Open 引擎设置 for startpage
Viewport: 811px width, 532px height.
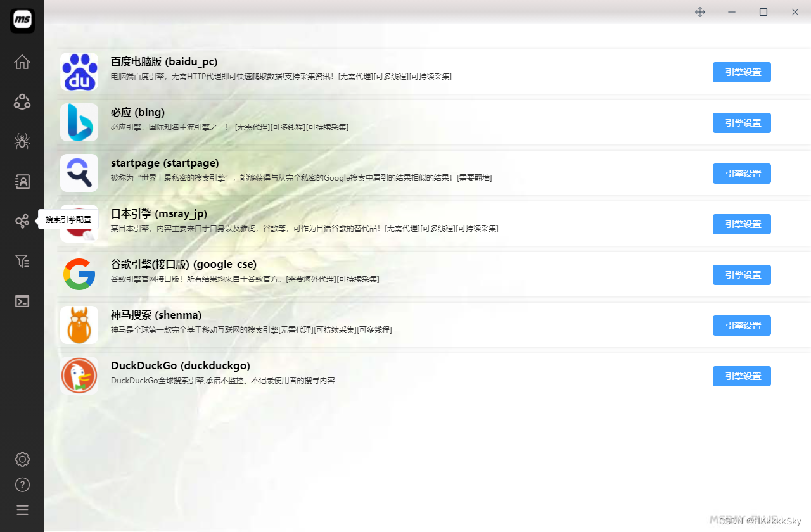[742, 174]
